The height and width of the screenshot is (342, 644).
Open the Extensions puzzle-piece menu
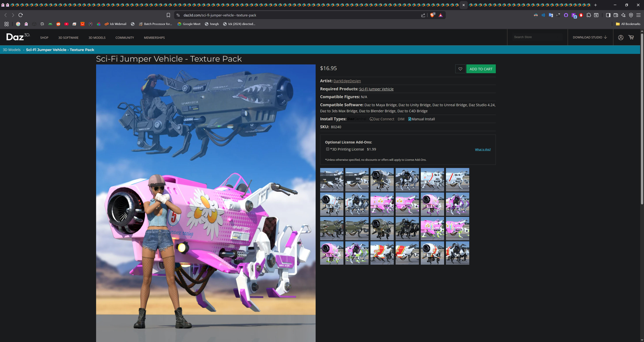click(x=588, y=15)
